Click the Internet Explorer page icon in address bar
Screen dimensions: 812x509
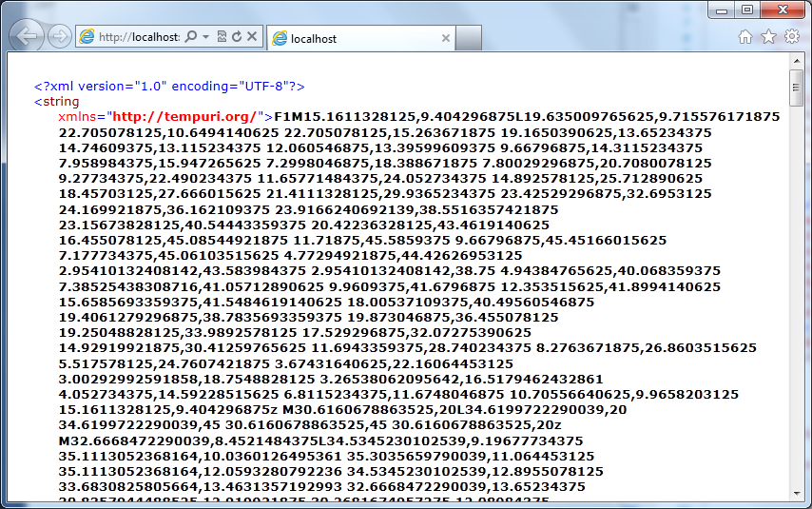(x=87, y=36)
